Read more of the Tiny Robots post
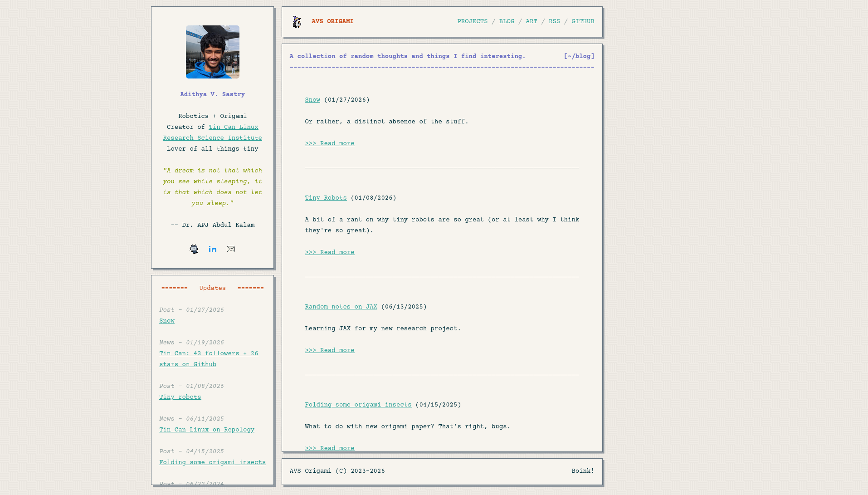 [330, 252]
